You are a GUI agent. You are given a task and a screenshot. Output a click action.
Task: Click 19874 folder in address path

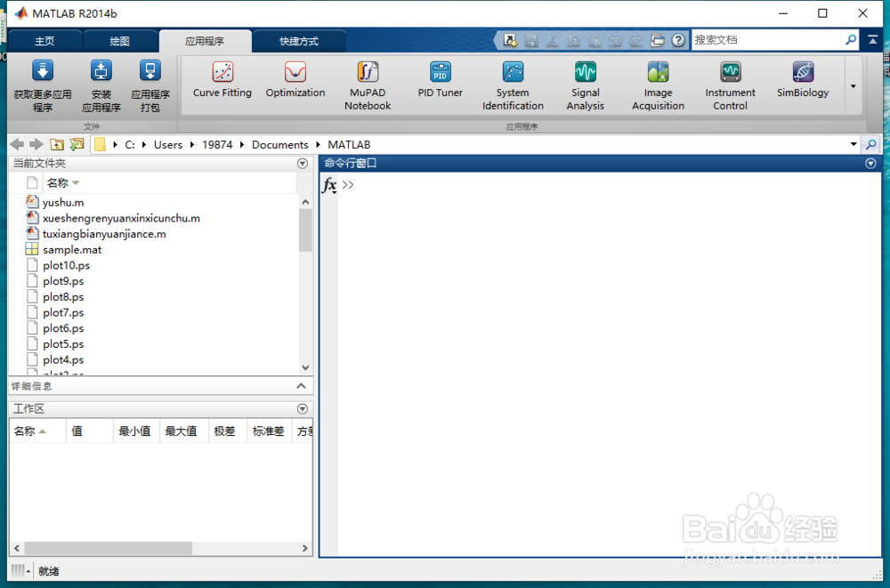pos(217,145)
